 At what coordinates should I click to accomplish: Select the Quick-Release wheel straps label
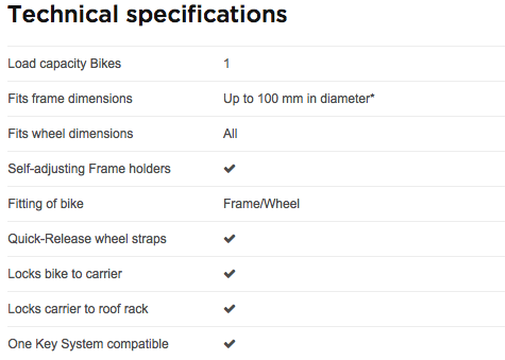click(x=87, y=239)
